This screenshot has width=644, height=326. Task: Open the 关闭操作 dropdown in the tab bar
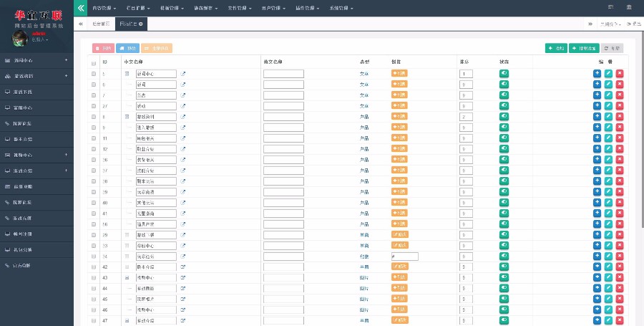[x=610, y=24]
